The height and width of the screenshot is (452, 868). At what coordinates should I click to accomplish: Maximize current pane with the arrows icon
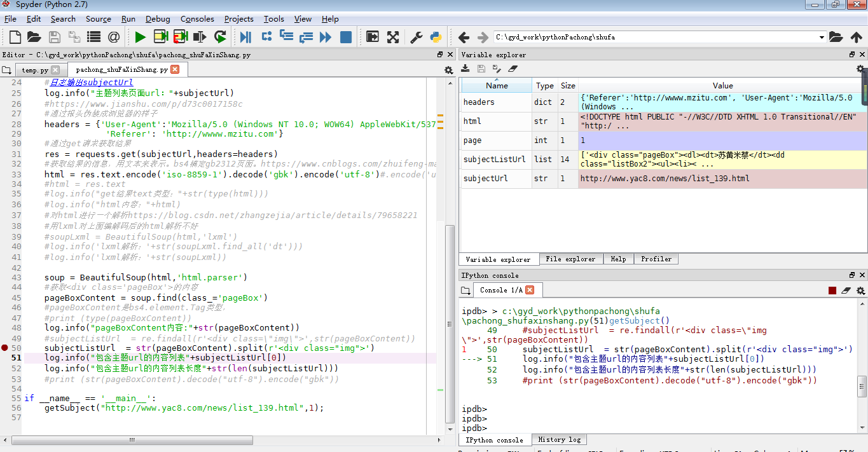click(393, 37)
